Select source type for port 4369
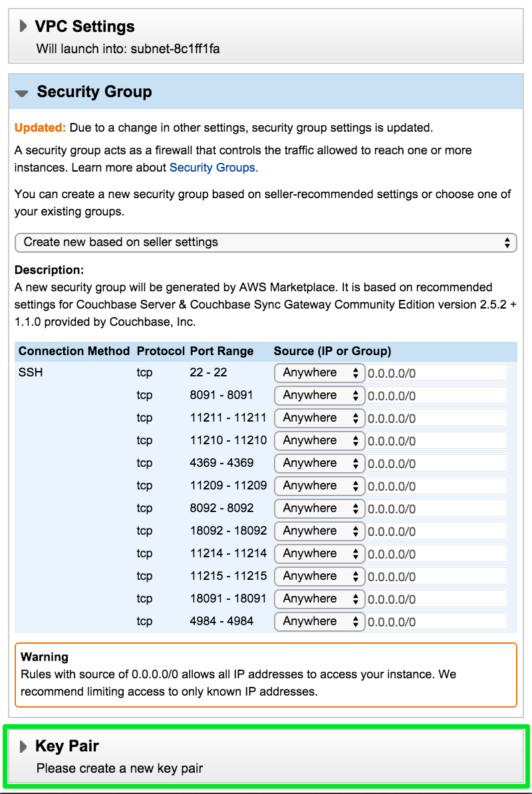The width and height of the screenshot is (532, 794). click(x=319, y=463)
